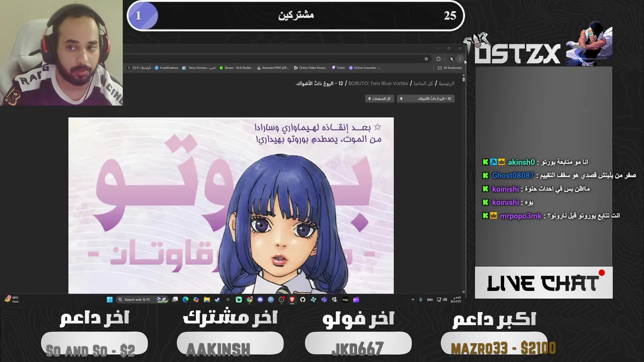
Task: Open Copilot from the taskbar
Action: (x=196, y=300)
